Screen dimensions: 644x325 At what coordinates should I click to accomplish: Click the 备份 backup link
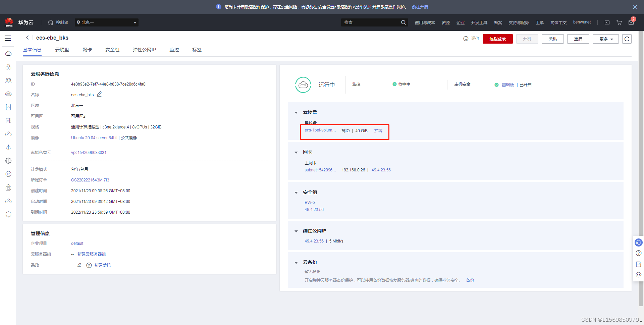tap(470, 280)
